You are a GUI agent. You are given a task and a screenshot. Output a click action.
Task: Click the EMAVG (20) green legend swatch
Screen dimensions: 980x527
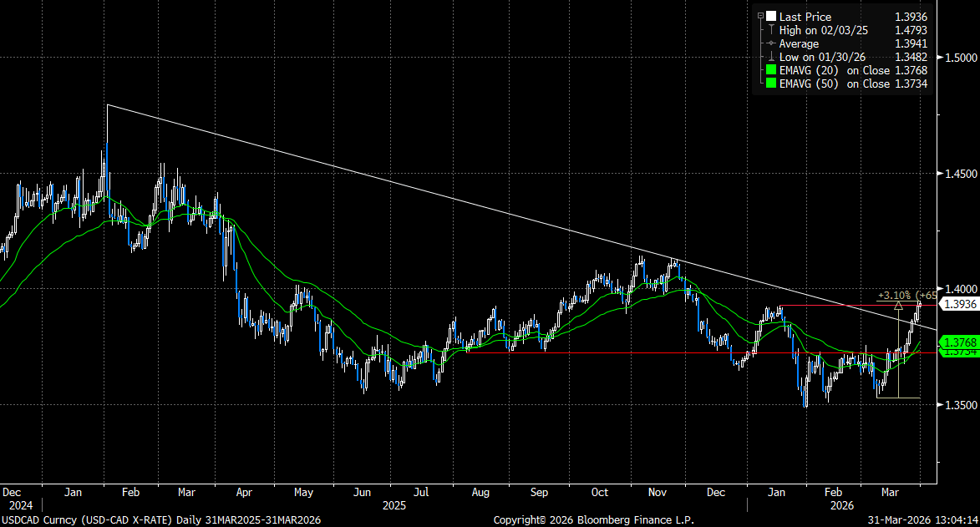pyautogui.click(x=771, y=70)
